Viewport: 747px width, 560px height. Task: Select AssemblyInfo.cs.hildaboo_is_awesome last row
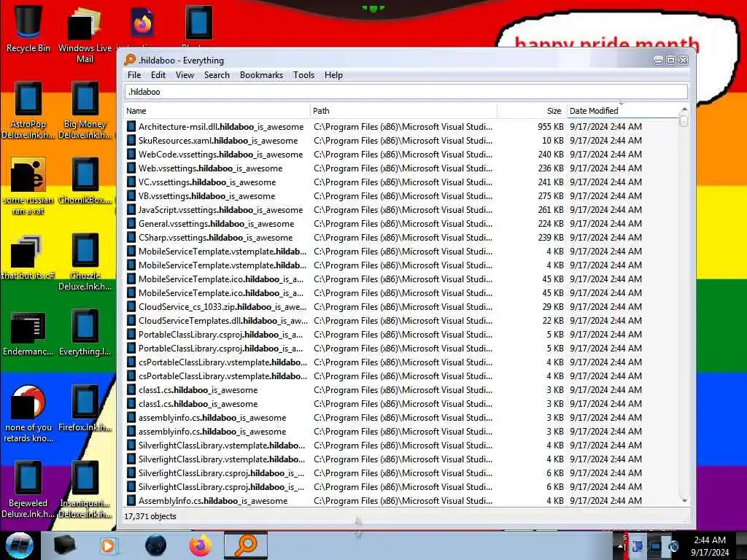[213, 500]
